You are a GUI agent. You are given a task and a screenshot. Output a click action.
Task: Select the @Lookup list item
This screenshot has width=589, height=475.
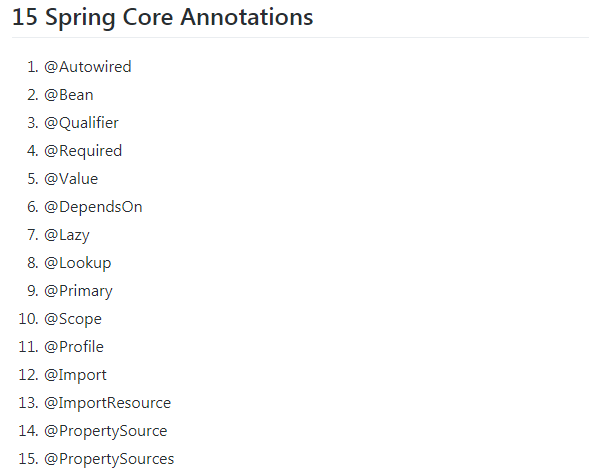pos(78,263)
